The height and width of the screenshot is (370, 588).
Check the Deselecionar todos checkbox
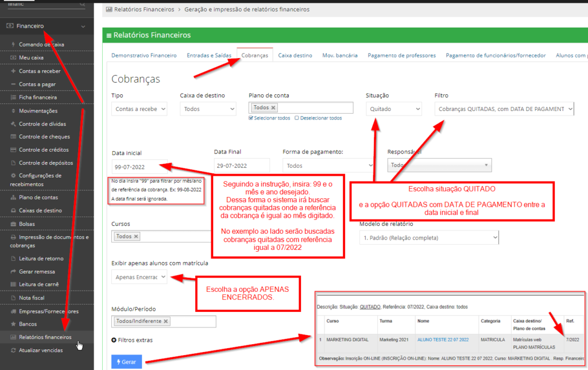(x=297, y=118)
